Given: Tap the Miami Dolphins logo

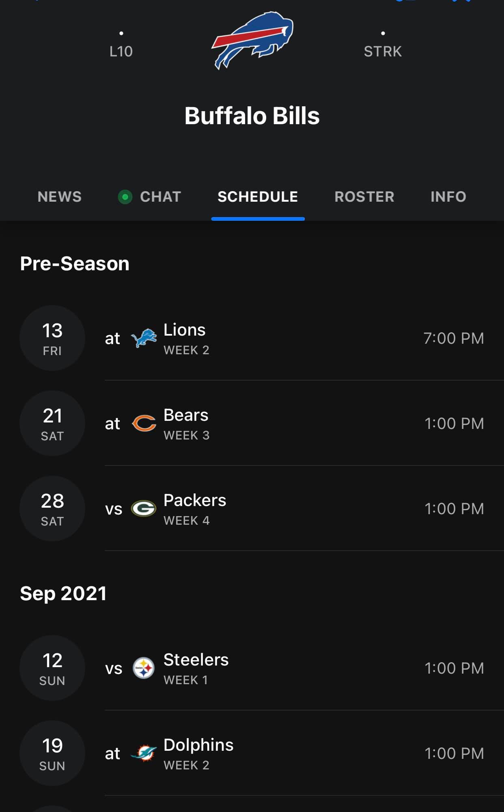Looking at the screenshot, I should click(144, 753).
